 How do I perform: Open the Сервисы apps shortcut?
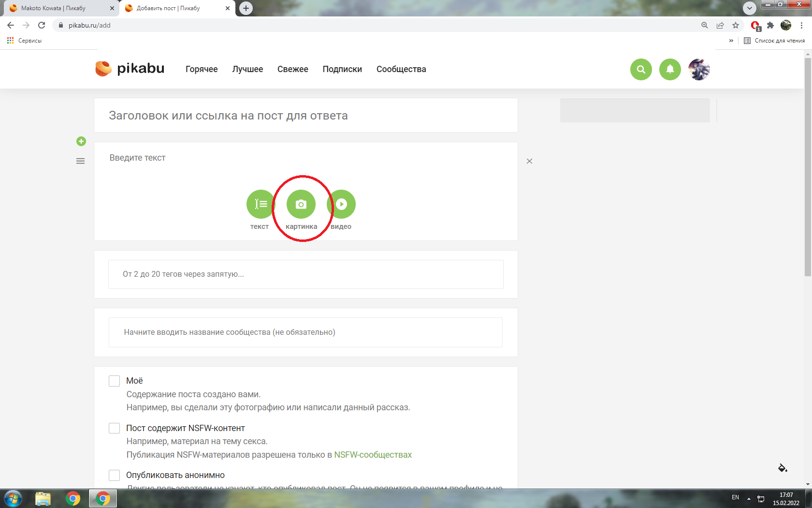click(24, 41)
